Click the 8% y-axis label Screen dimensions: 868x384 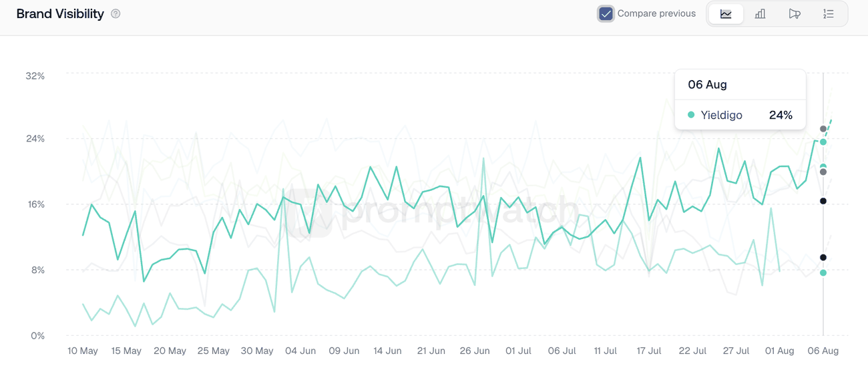38,270
